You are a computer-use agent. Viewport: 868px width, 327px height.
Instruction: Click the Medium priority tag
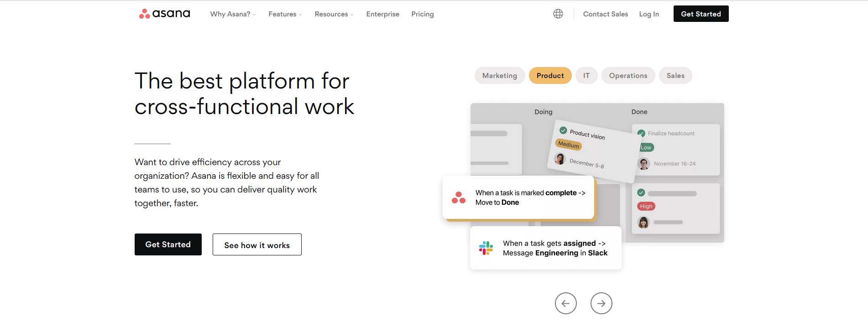point(569,144)
